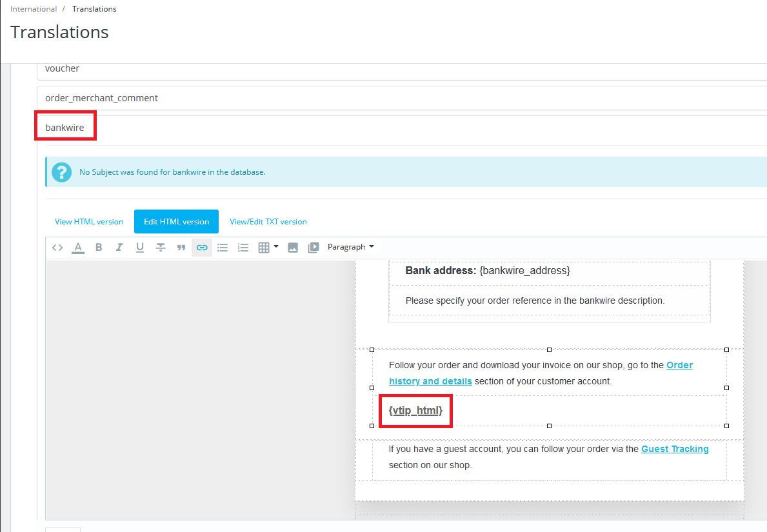This screenshot has height=532, width=767.
Task: Expand the order_merchant_comment template row
Action: point(402,98)
